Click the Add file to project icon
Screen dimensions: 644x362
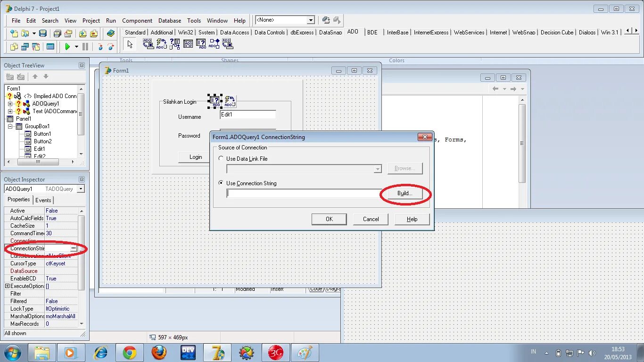pos(83,33)
